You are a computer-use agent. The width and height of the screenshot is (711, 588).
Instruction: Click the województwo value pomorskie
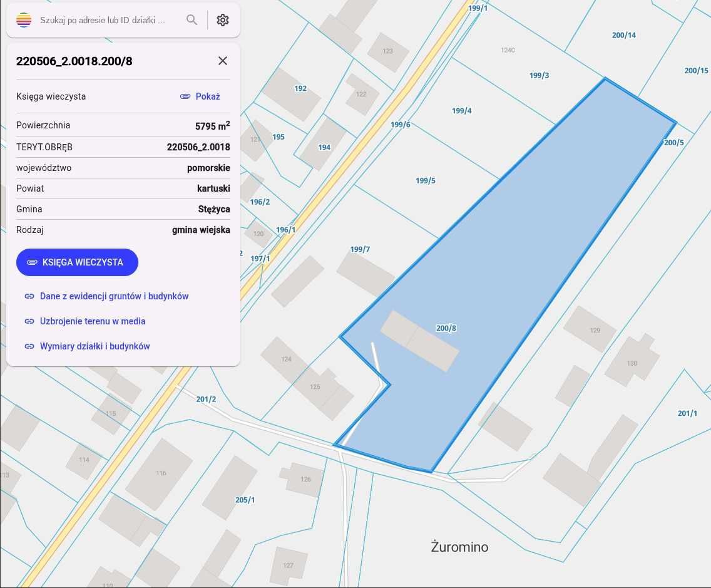208,168
